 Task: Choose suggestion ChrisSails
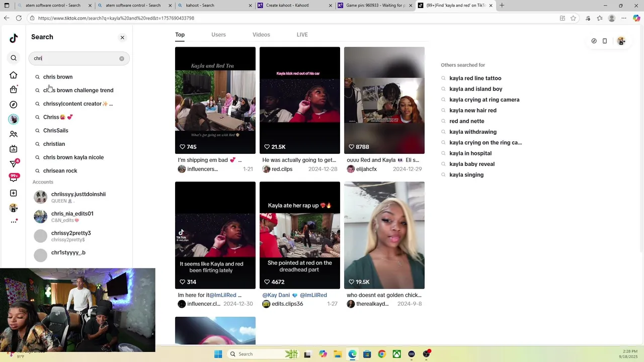(x=56, y=131)
